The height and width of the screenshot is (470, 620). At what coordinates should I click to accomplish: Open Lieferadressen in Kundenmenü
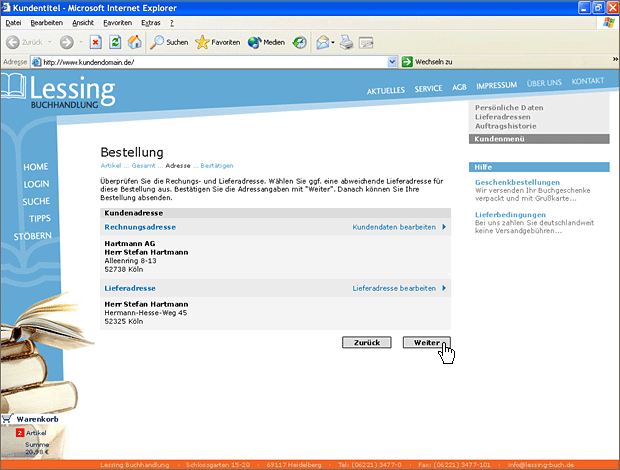[503, 117]
